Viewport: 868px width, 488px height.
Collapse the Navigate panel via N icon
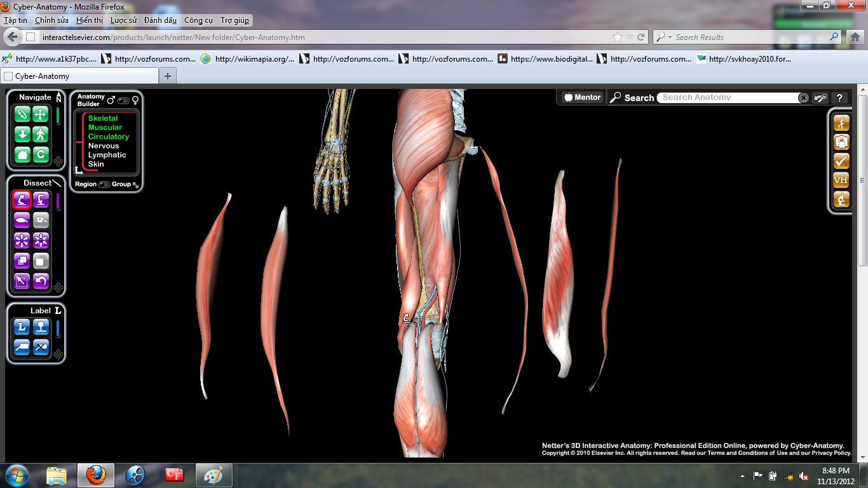pyautogui.click(x=58, y=97)
